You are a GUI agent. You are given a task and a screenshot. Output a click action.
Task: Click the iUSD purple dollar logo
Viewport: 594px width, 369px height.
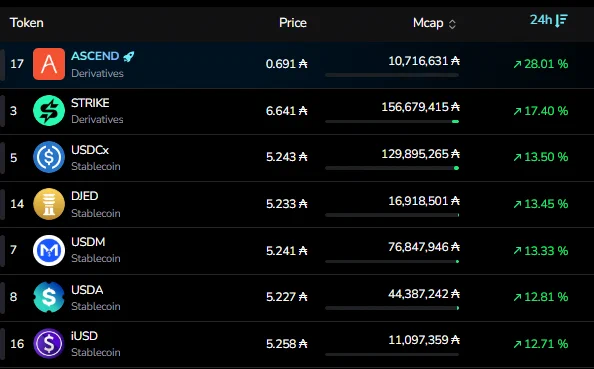[x=49, y=344]
